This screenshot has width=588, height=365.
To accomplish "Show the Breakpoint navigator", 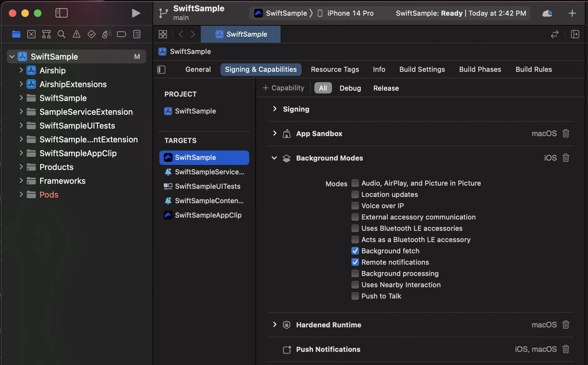I will tap(121, 34).
